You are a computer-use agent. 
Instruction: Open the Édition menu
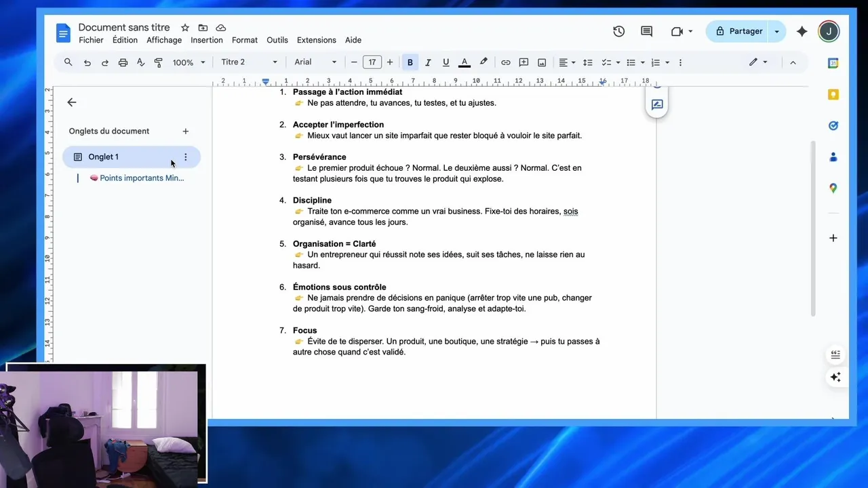click(125, 40)
